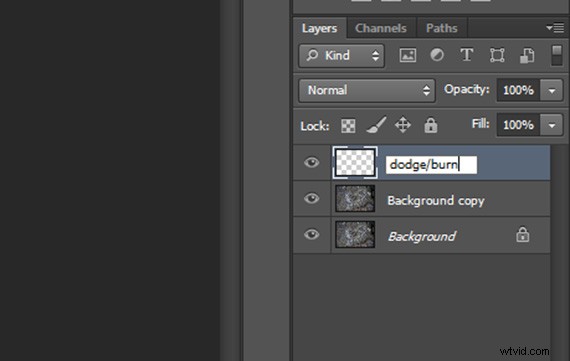Filter for type layers icon
The width and height of the screenshot is (570, 361).
pos(467,55)
